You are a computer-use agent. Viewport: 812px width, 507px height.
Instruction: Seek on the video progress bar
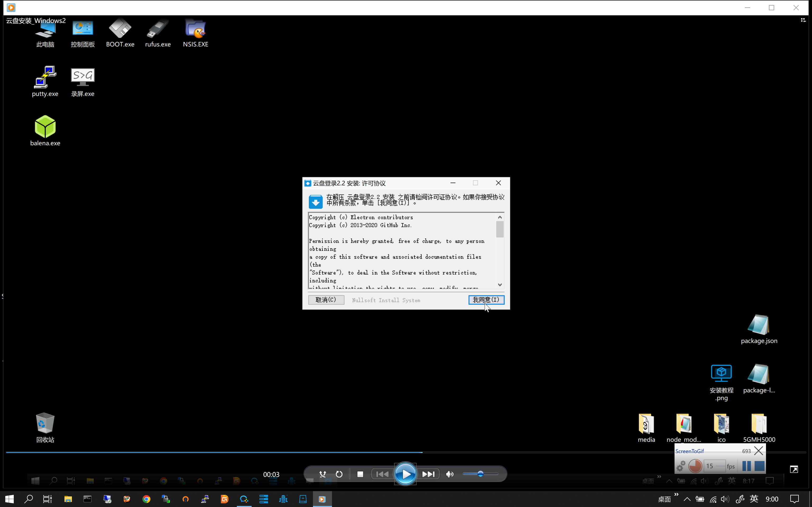click(406, 452)
